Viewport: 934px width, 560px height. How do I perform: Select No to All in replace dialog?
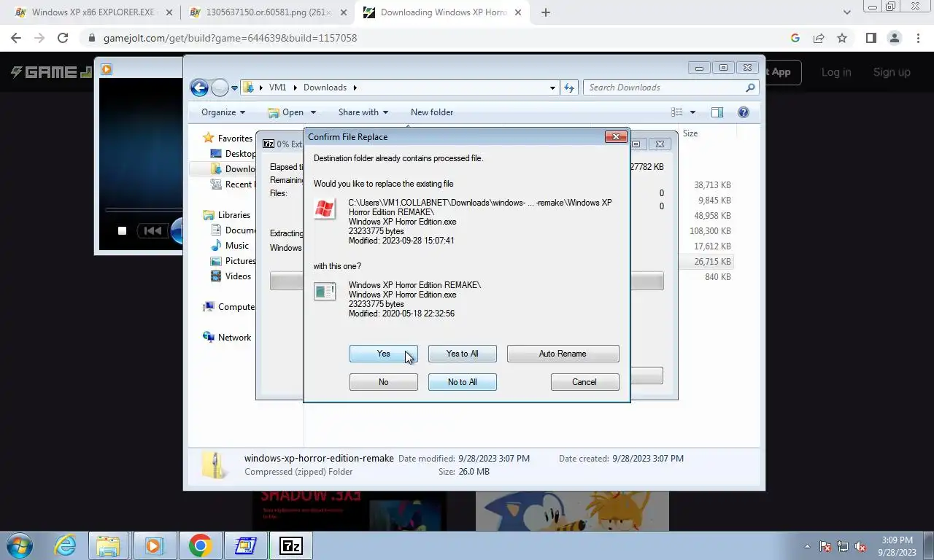(x=462, y=382)
